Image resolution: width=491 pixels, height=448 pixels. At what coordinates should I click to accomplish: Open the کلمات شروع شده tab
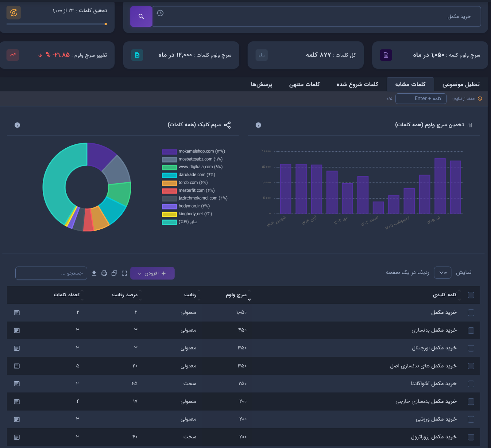pyautogui.click(x=358, y=84)
